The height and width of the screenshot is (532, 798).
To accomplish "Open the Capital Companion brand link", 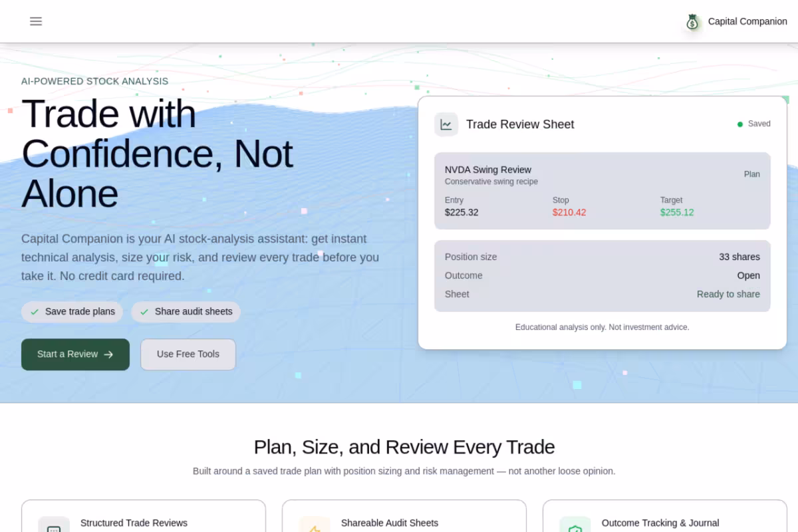I will point(736,21).
